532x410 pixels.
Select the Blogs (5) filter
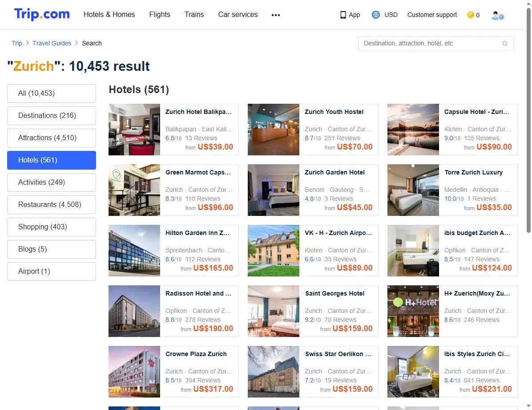(52, 249)
